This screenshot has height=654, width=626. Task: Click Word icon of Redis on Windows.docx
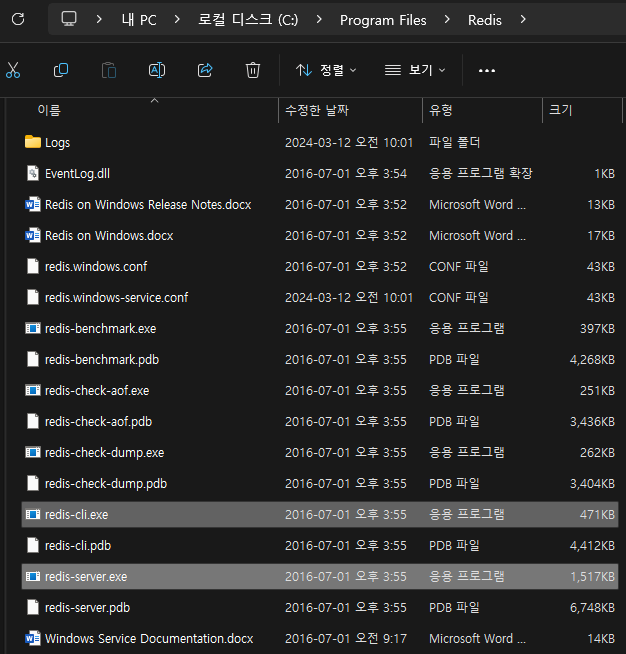(33, 235)
